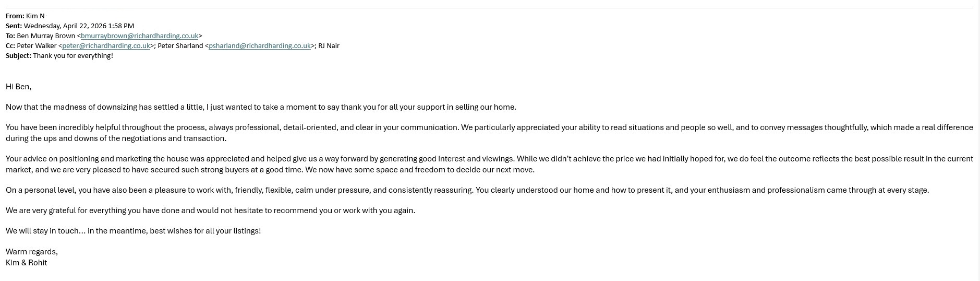Click the paragraph about madness of downsizing

coord(261,107)
